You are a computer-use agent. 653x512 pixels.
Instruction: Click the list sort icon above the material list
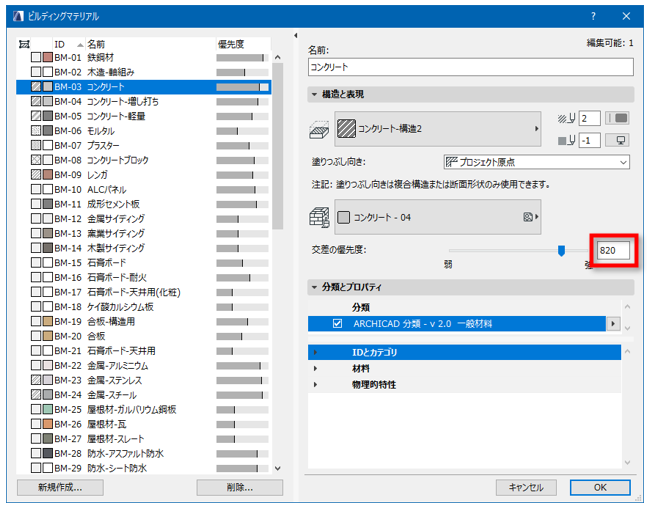pyautogui.click(x=24, y=44)
